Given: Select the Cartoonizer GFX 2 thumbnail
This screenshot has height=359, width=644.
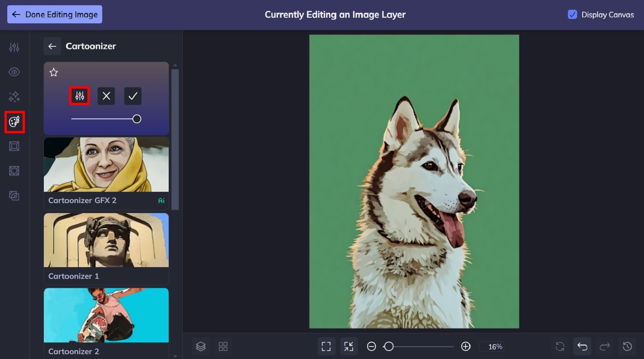Looking at the screenshot, I should 106,164.
